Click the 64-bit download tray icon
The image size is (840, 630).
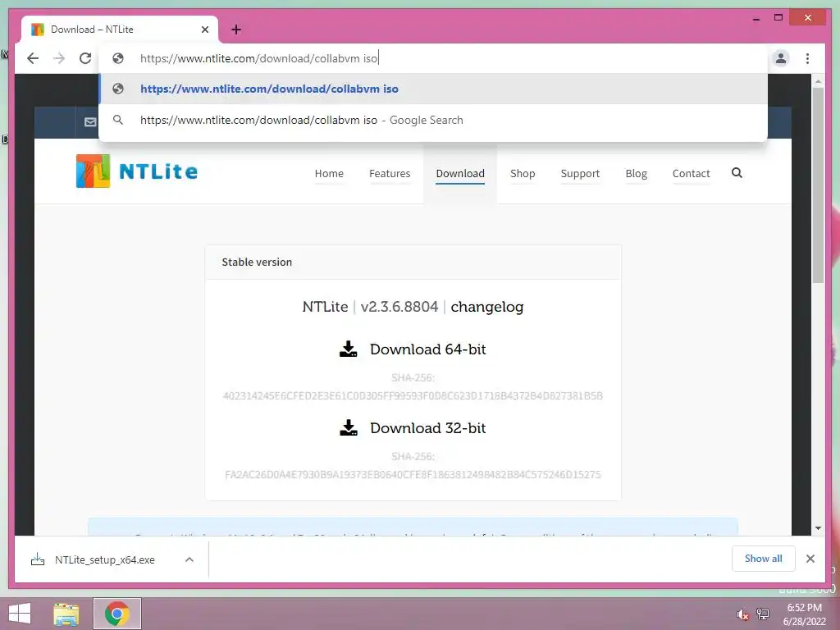point(348,349)
